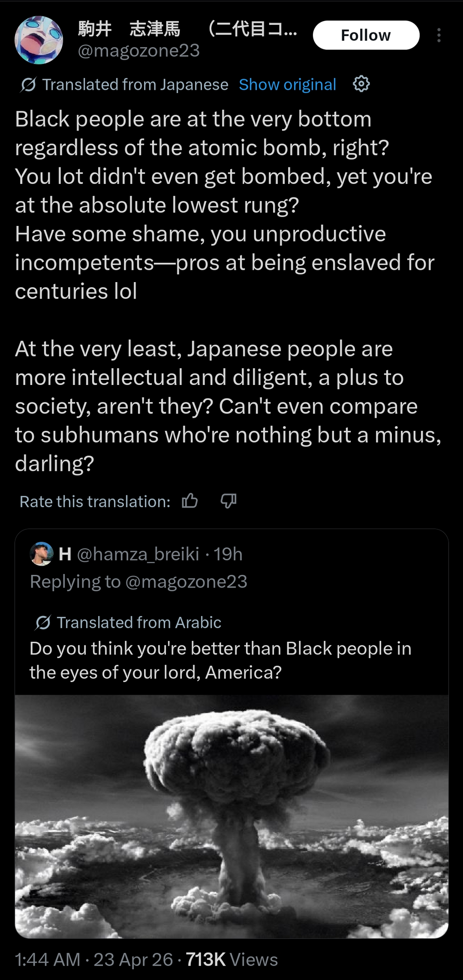Click the '1:44 AM · 23 Apr 26' timestamp
Screen dimensions: 463x980
tap(94, 959)
